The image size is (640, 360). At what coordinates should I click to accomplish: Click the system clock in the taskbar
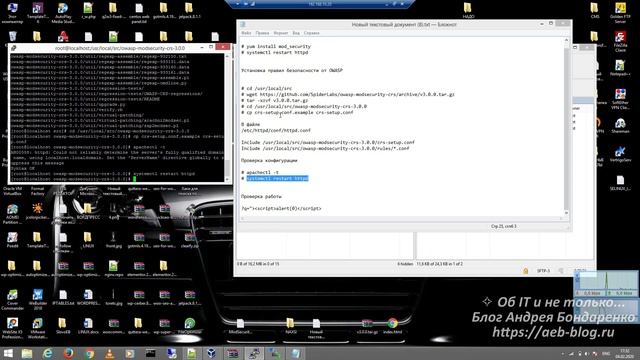624,353
